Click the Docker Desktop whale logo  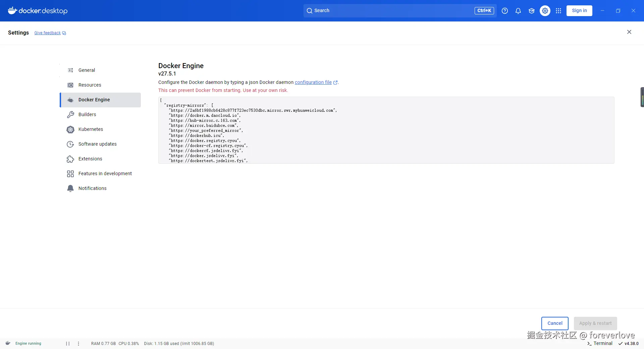(x=12, y=10)
